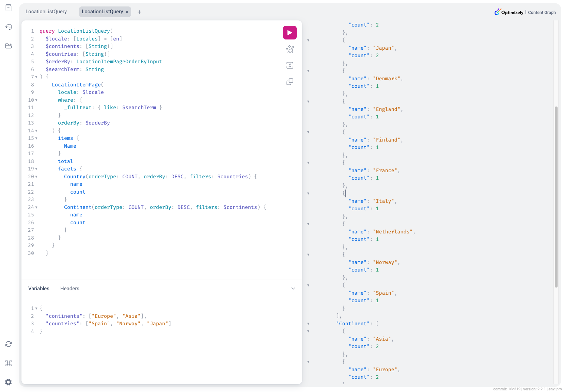
Task: Close the active LocationListQuery tab
Action: click(127, 12)
